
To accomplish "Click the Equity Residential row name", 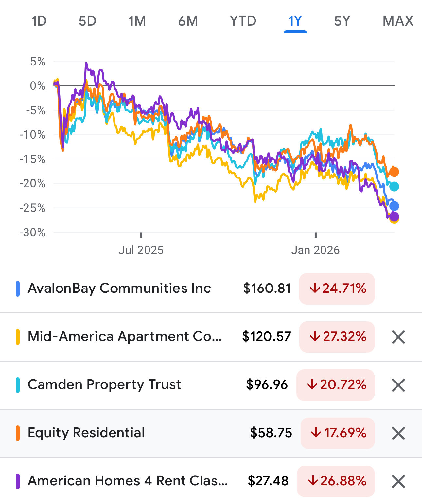I will point(86,433).
